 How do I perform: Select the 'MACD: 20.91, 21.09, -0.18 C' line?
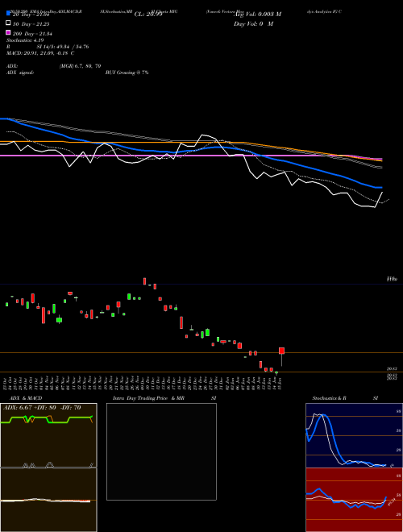[x=40, y=53]
